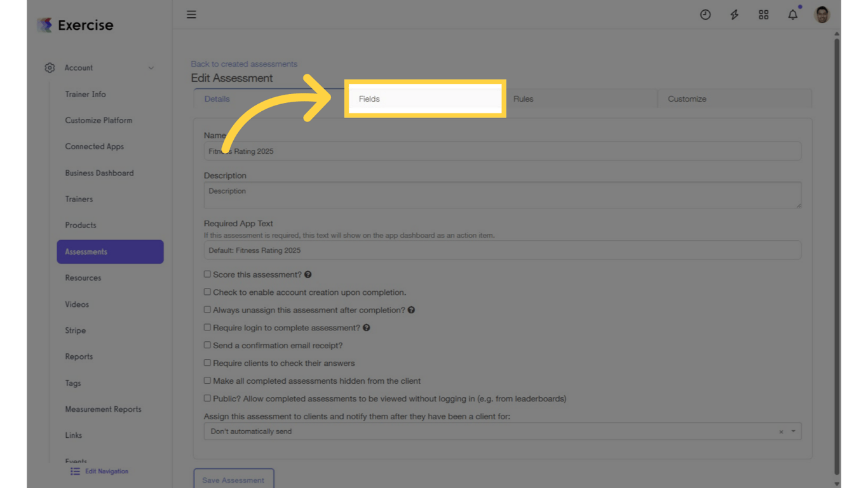Image resolution: width=868 pixels, height=488 pixels.
Task: Clear the dropdown selection with the x
Action: click(781, 431)
